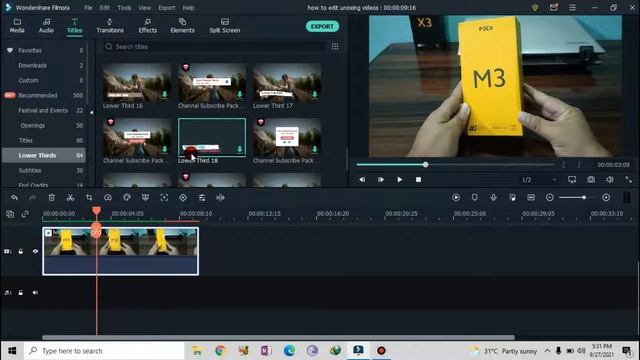This screenshot has height=360, width=640.
Task: Mute the audio track speaker
Action: [35, 293]
